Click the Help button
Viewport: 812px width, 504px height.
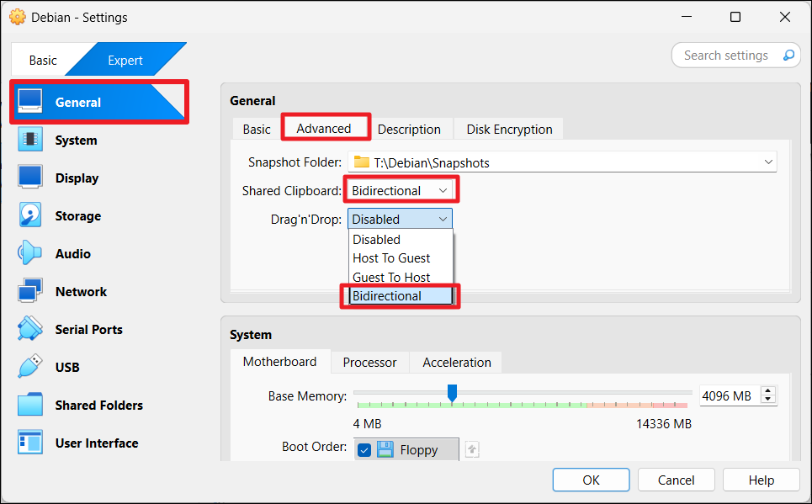tap(761, 480)
